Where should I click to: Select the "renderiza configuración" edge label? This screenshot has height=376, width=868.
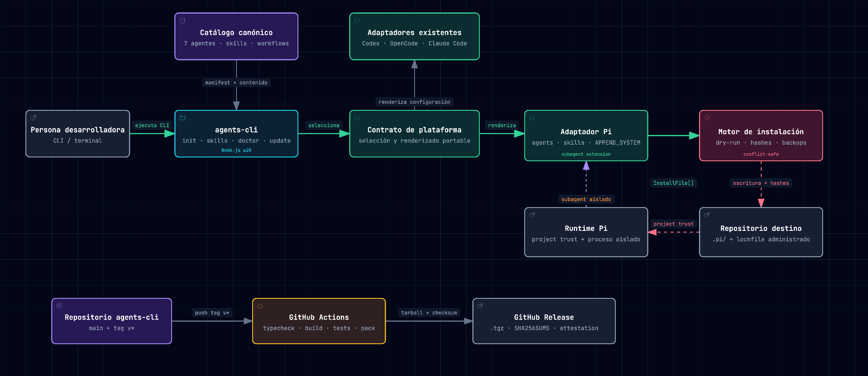[x=415, y=102]
